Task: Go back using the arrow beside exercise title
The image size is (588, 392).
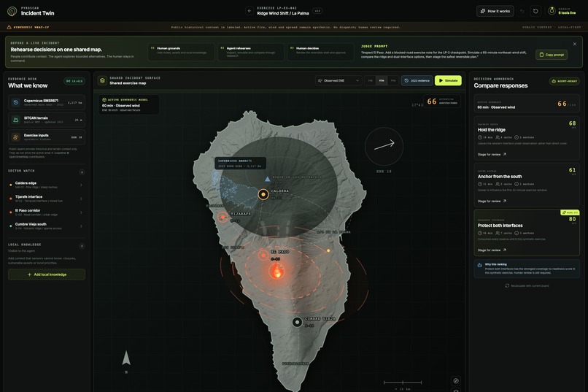Action: tap(249, 11)
